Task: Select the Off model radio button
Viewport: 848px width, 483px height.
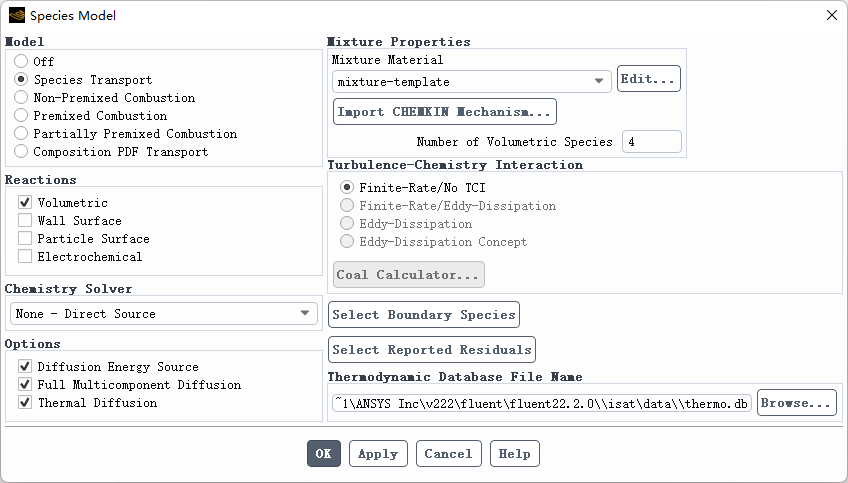Action: tap(21, 62)
